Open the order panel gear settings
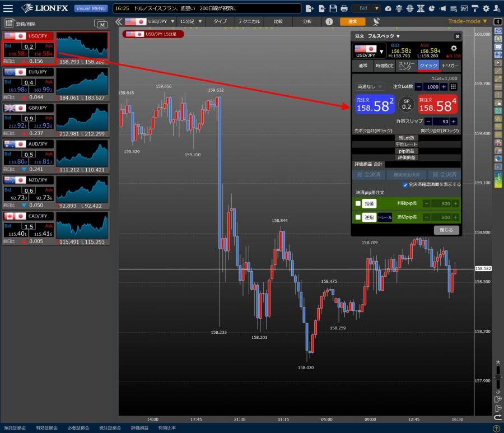The height and width of the screenshot is (433, 504). point(454,48)
